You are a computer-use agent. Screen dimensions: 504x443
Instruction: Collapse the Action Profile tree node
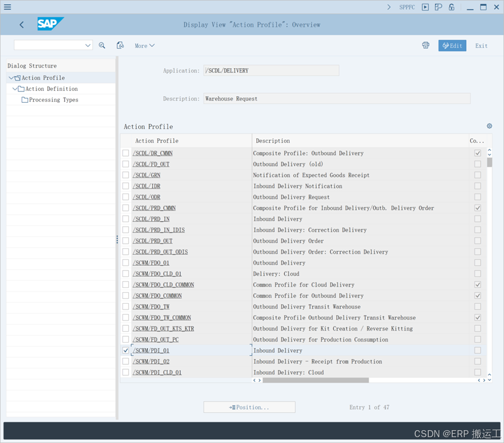point(11,77)
